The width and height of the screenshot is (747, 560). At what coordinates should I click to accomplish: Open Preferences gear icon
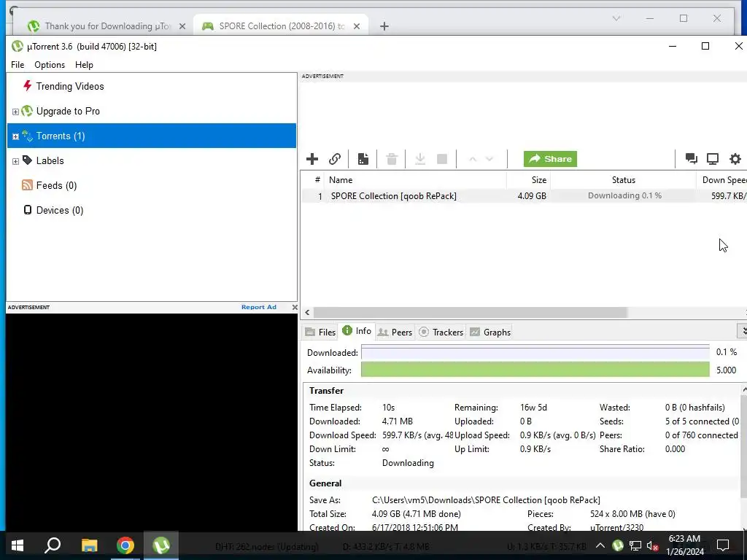[735, 159]
